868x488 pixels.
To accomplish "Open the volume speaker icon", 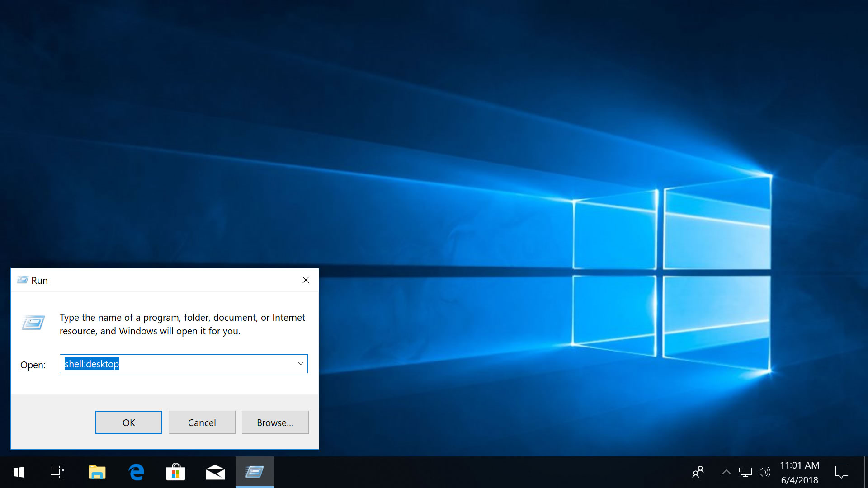I will (764, 472).
